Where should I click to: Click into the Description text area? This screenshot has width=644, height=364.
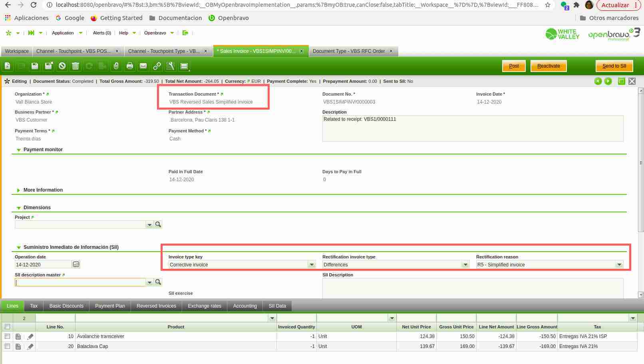point(473,128)
